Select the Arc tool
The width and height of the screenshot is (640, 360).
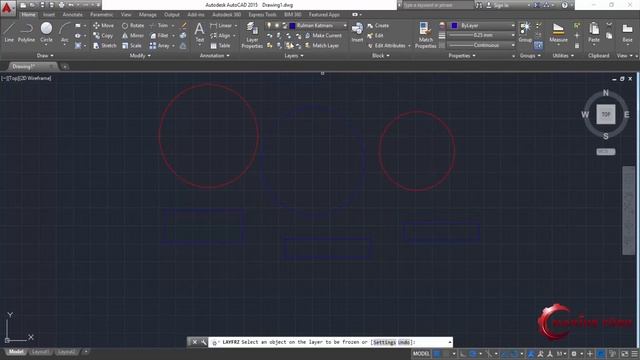point(64,33)
